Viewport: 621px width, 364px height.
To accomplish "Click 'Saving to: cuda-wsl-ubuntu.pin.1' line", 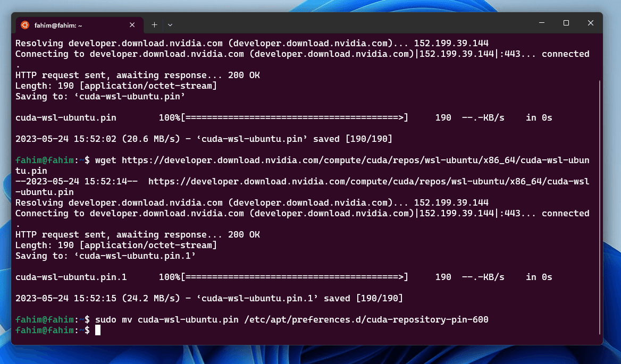I will 105,256.
